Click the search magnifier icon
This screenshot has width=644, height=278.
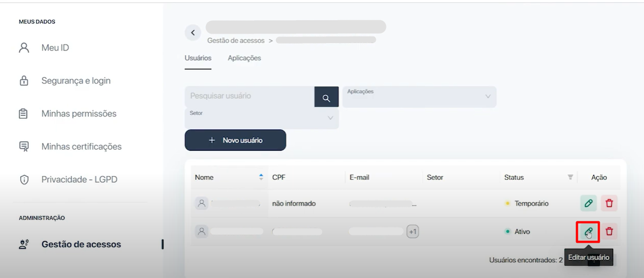point(326,98)
